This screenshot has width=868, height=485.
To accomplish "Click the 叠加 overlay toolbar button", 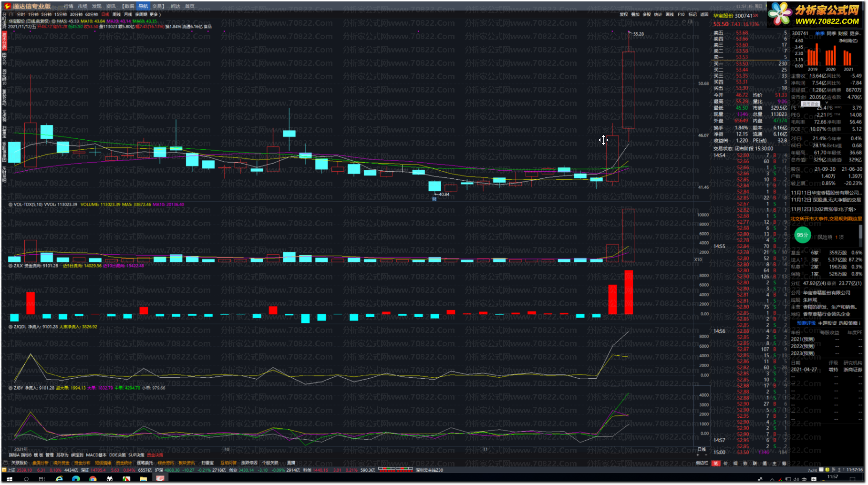I will click(635, 14).
